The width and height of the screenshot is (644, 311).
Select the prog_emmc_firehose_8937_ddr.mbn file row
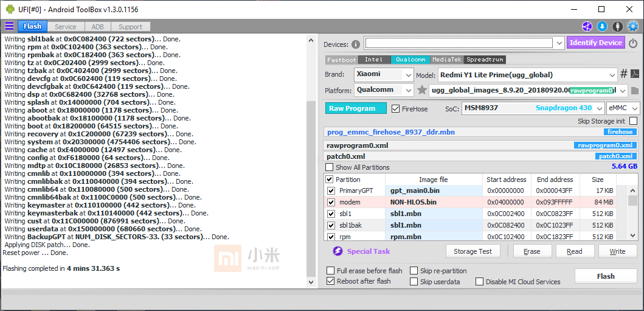coord(481,132)
